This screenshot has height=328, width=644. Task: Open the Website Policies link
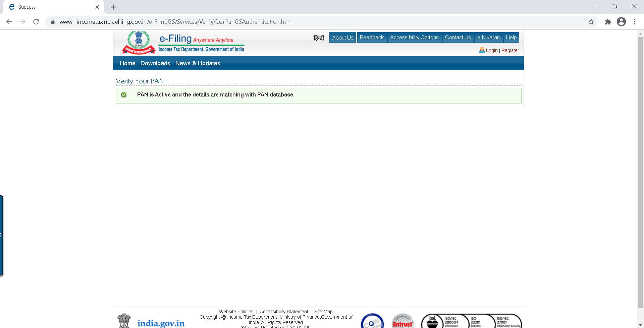(236, 312)
